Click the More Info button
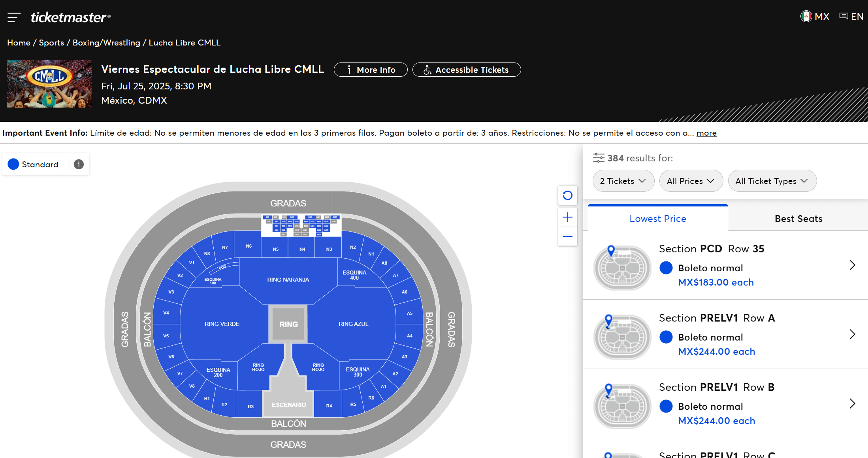 pos(371,70)
